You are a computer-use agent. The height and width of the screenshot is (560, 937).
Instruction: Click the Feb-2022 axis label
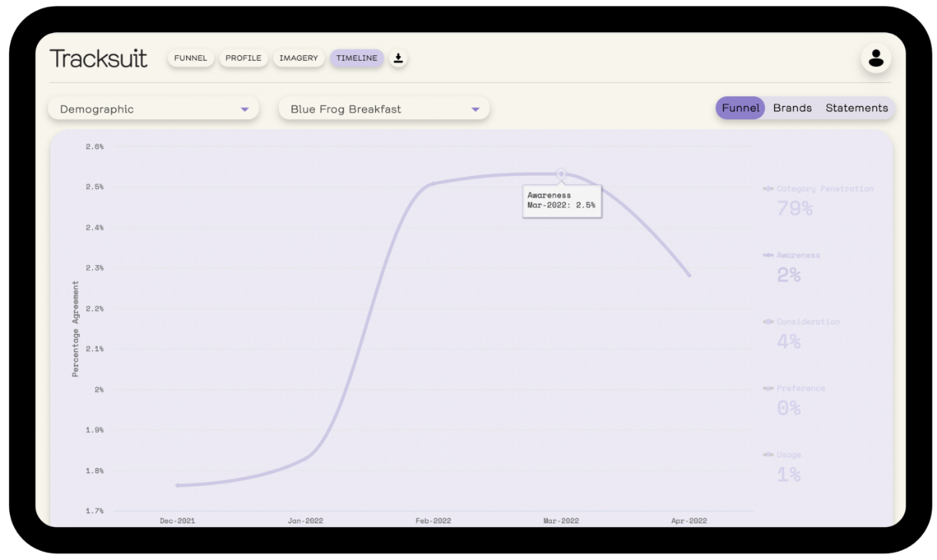pyautogui.click(x=433, y=521)
